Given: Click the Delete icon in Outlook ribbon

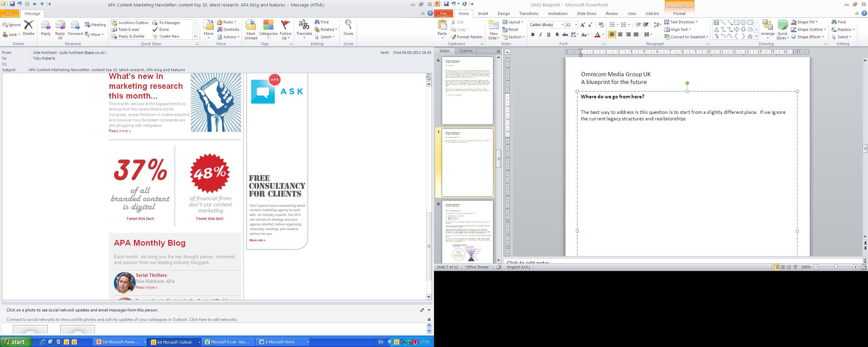Looking at the screenshot, I should 28,25.
